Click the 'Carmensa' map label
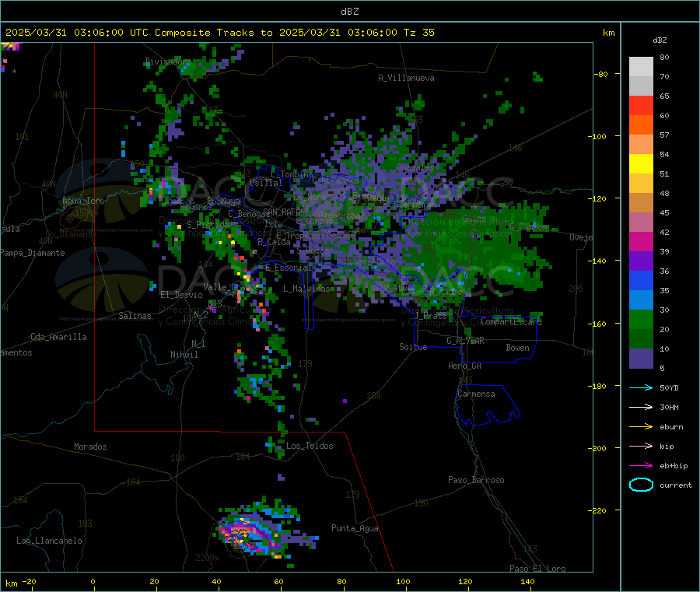This screenshot has width=700, height=592. coord(476,394)
